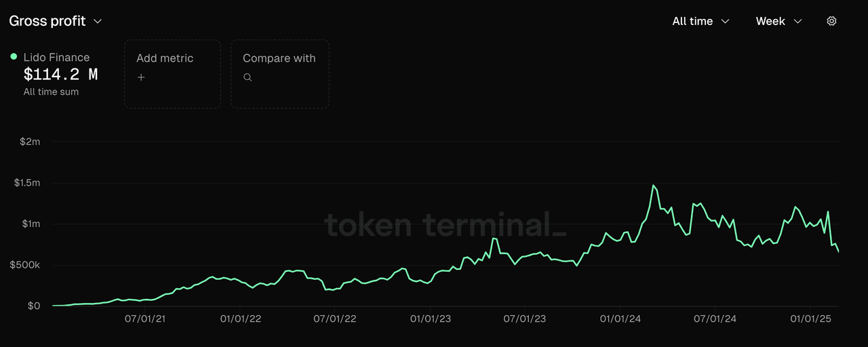The height and width of the screenshot is (347, 868).
Task: Click the chevron beside All time
Action: [726, 21]
